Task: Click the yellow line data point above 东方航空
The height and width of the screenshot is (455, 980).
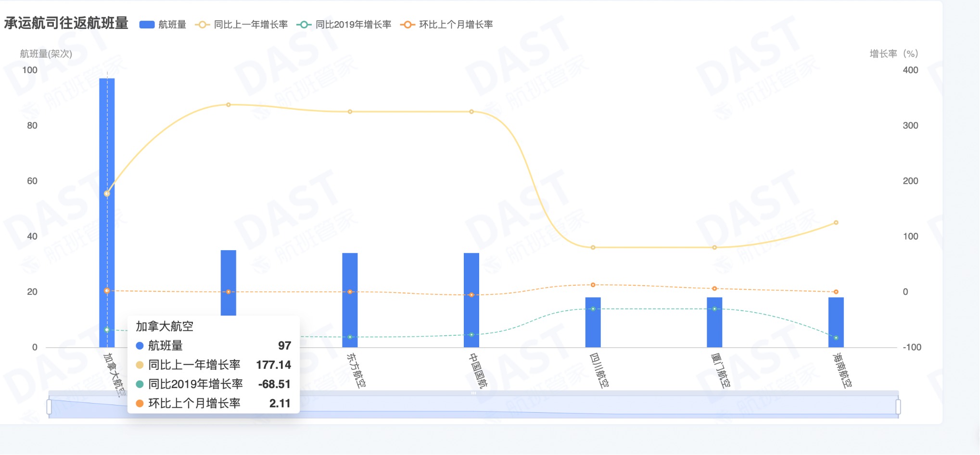Action: [350, 112]
